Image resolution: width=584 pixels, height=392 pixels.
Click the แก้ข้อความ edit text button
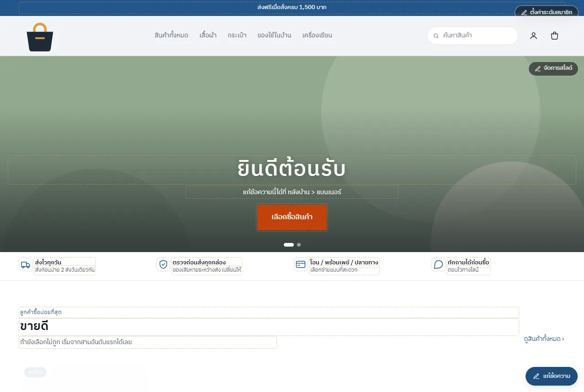coord(552,376)
